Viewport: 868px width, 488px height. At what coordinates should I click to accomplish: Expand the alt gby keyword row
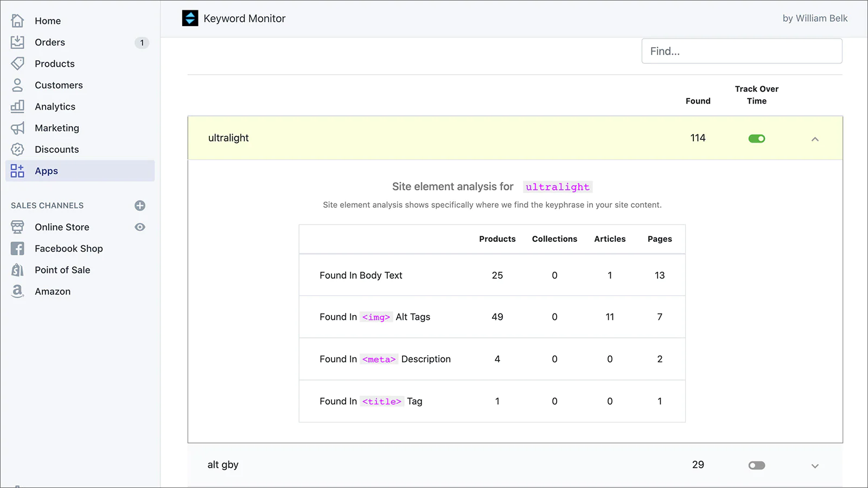[814, 466]
